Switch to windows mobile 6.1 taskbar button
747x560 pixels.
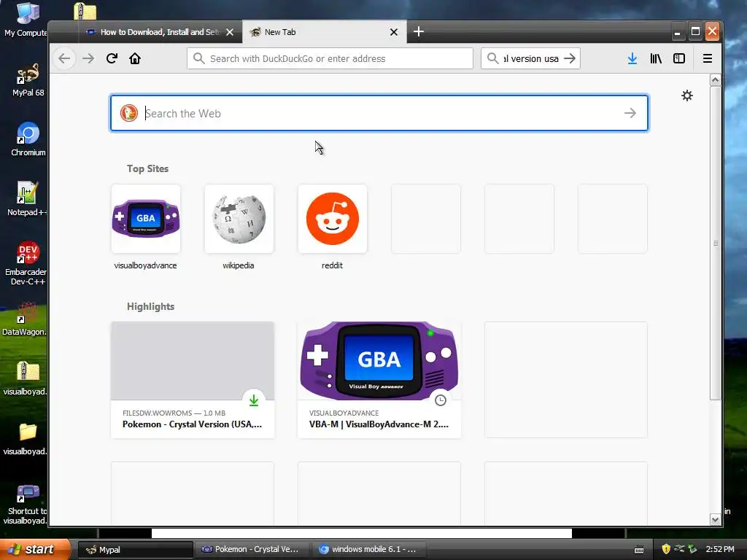pyautogui.click(x=368, y=550)
